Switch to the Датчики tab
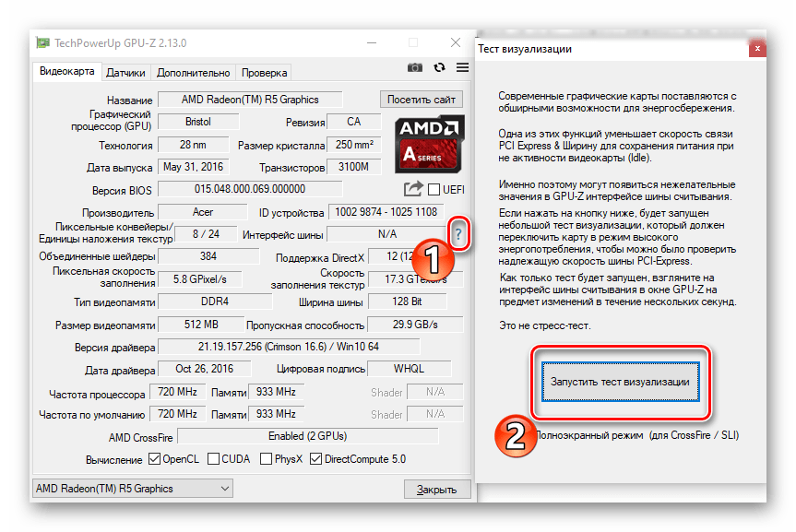Image resolution: width=796 pixels, height=532 pixels. pos(125,73)
